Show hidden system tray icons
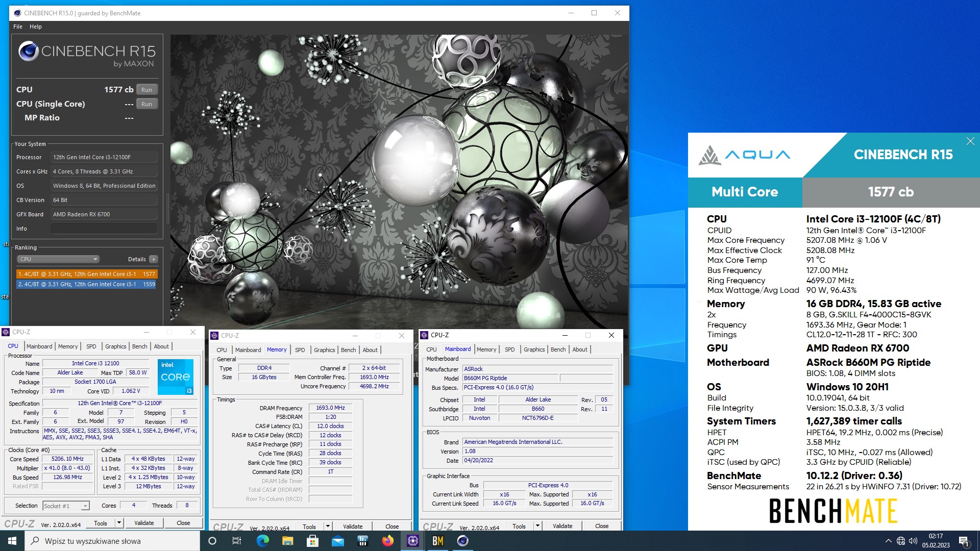 click(x=889, y=541)
